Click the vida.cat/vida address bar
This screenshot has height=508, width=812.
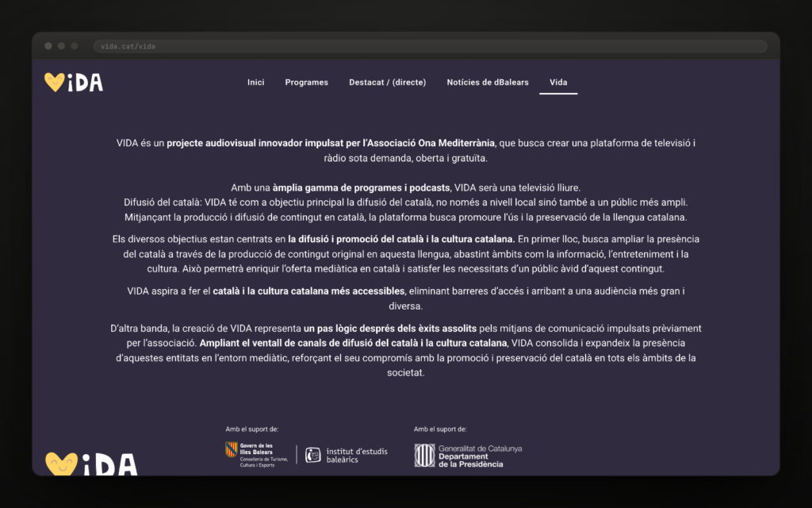(x=430, y=46)
